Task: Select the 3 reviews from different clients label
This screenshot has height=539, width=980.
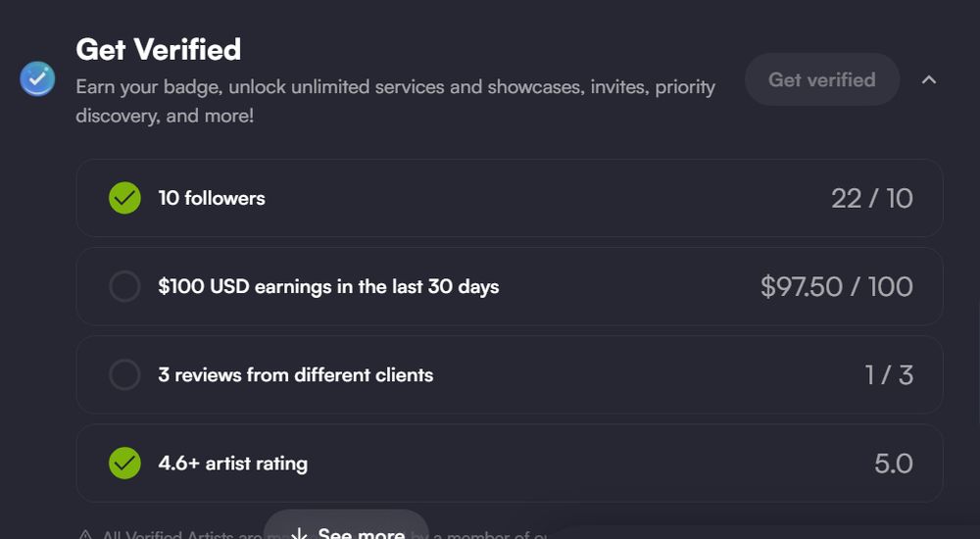Action: (x=296, y=374)
